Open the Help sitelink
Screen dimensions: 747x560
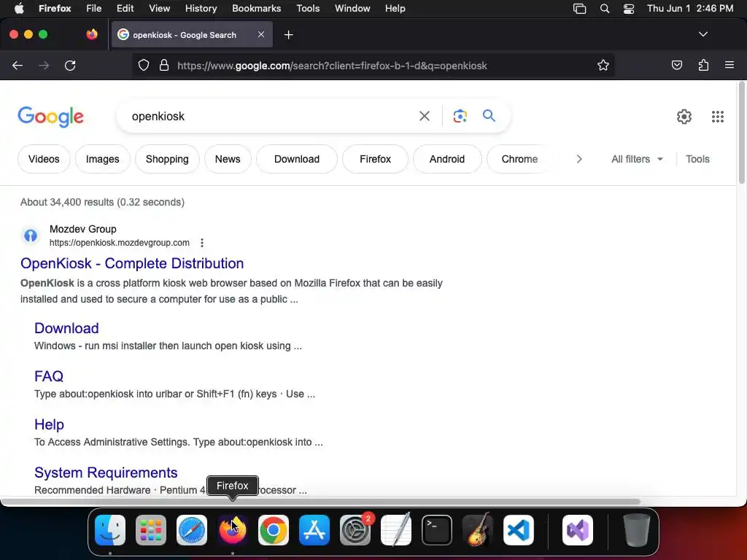click(x=49, y=424)
